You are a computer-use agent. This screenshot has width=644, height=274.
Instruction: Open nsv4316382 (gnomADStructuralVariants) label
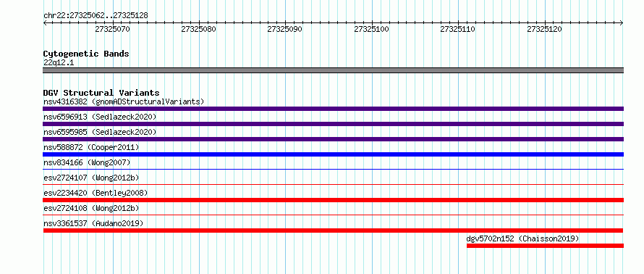tap(124, 101)
